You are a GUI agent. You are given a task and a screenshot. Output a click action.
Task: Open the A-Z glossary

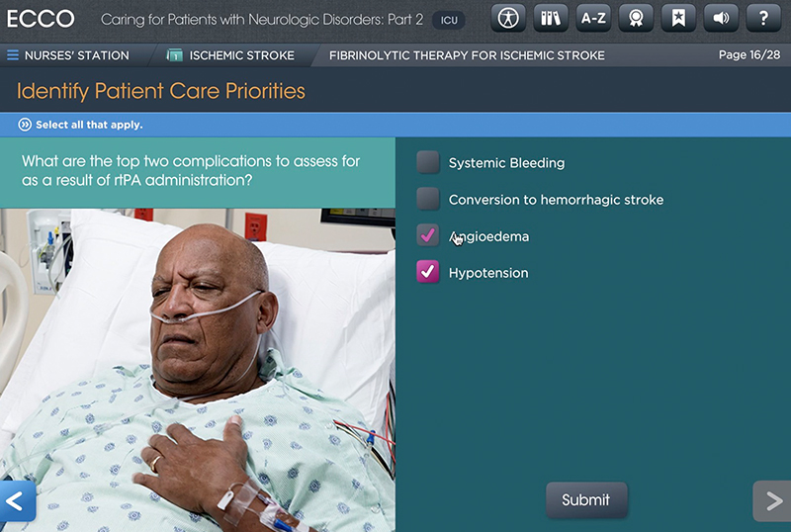pyautogui.click(x=593, y=18)
